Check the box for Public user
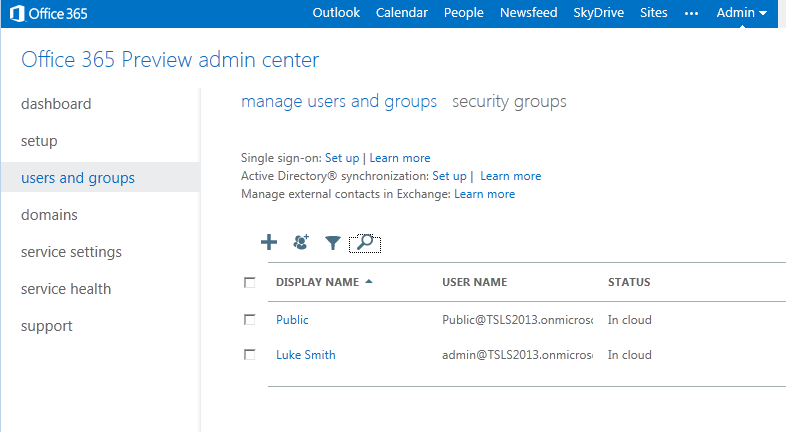The height and width of the screenshot is (432, 786). point(250,320)
